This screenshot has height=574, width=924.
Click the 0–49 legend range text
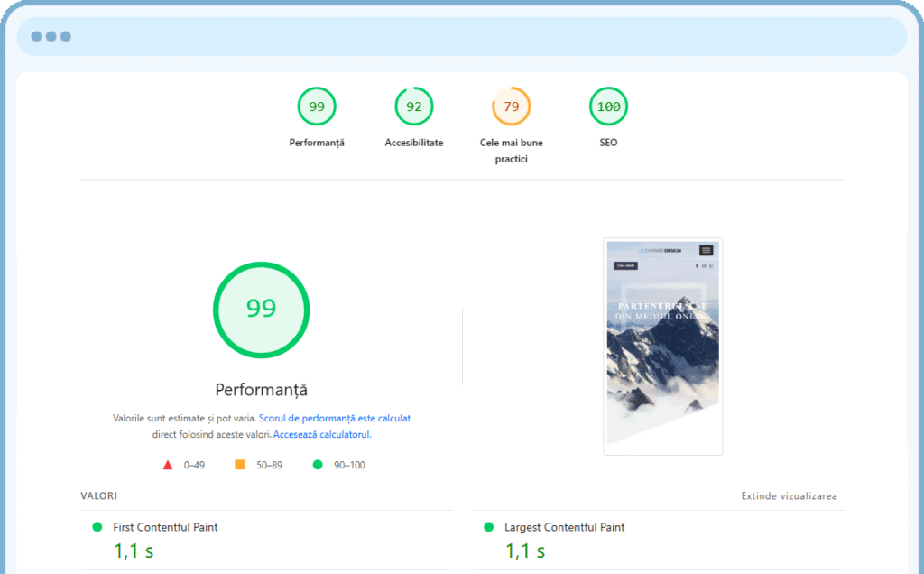pyautogui.click(x=194, y=465)
